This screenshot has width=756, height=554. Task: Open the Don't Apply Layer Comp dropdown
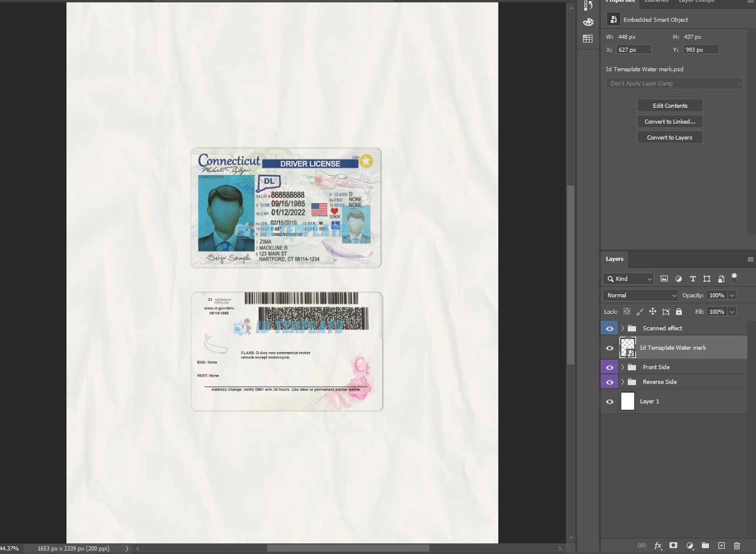674,84
